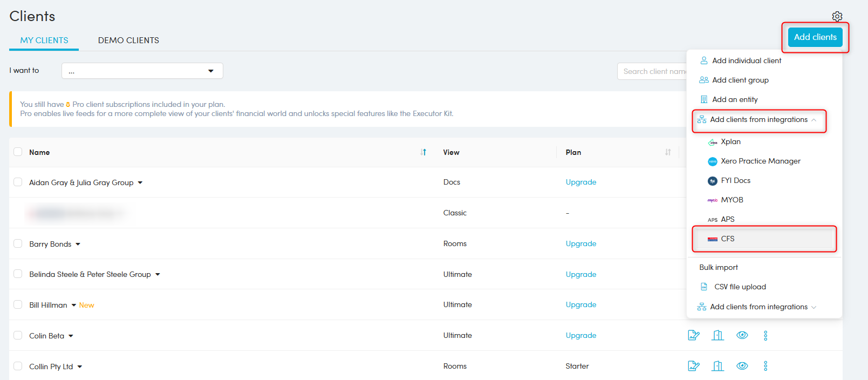Click the door icon for Collin Pty Ltd
Viewport: 868px width, 380px height.
pyautogui.click(x=717, y=366)
